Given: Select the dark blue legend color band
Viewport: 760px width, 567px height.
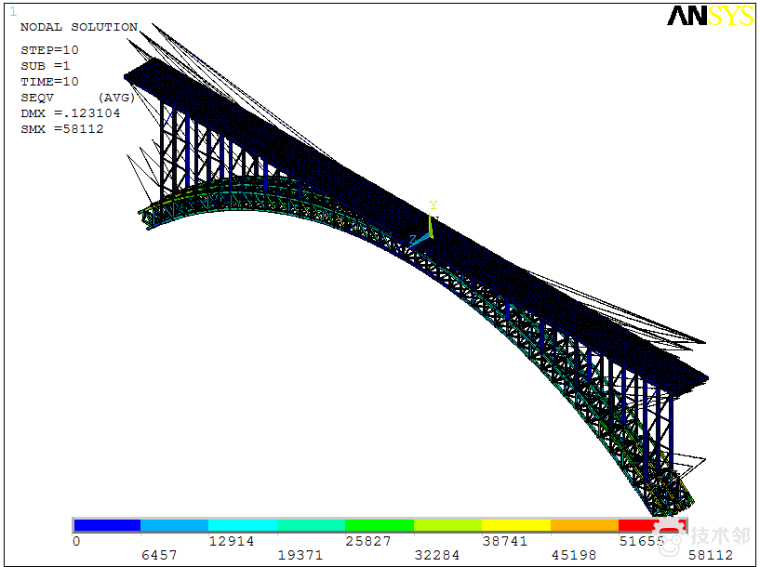Looking at the screenshot, I should (x=107, y=525).
